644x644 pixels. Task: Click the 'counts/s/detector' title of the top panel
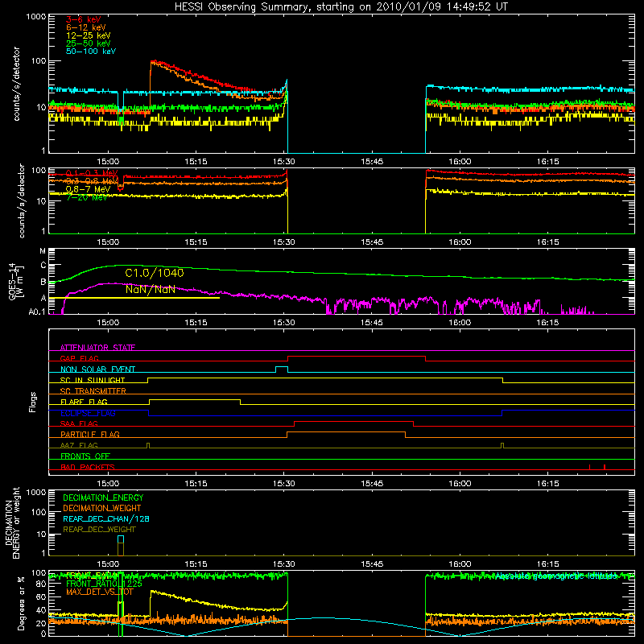pyautogui.click(x=16, y=84)
